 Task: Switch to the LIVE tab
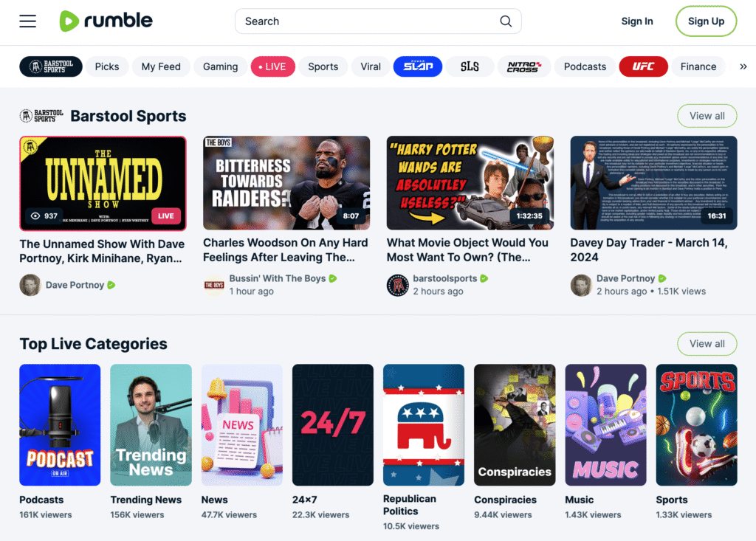[x=272, y=66]
